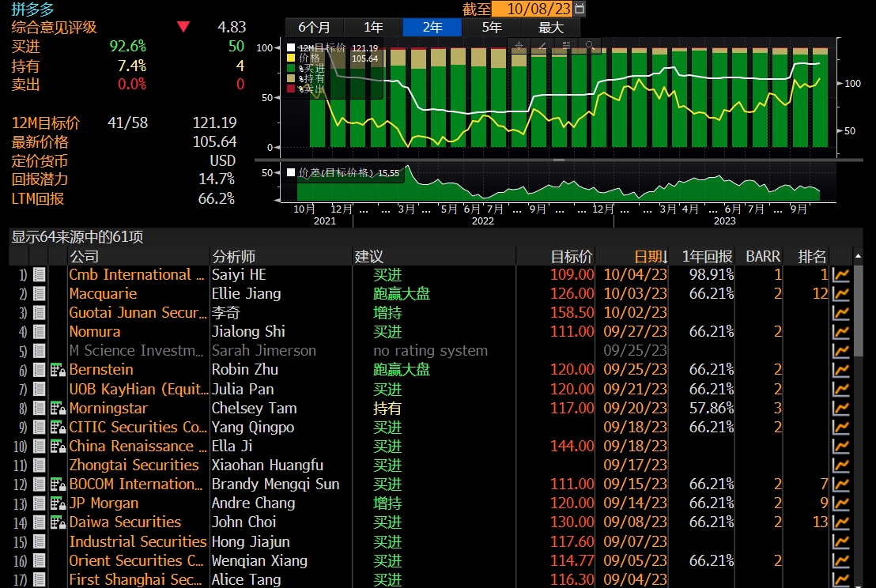Open the Guotai Junan Securities company link
The width and height of the screenshot is (876, 588).
(x=138, y=313)
